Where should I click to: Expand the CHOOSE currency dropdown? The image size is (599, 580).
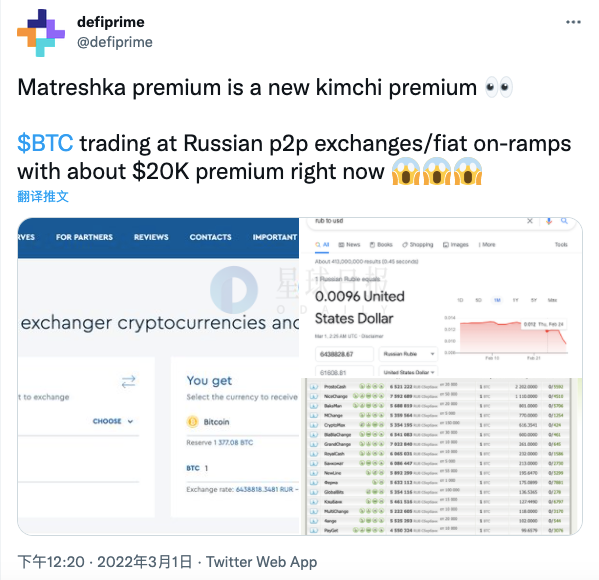coord(113,421)
